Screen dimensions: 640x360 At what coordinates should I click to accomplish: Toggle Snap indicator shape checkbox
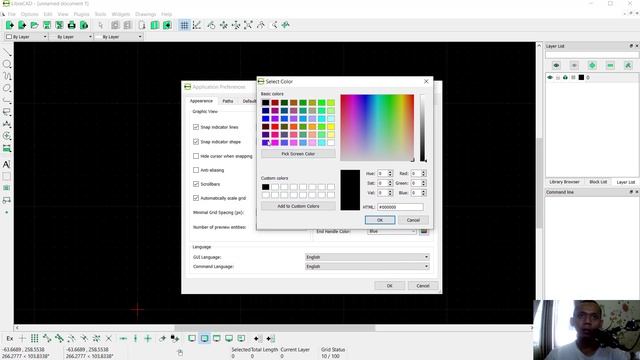(x=196, y=142)
